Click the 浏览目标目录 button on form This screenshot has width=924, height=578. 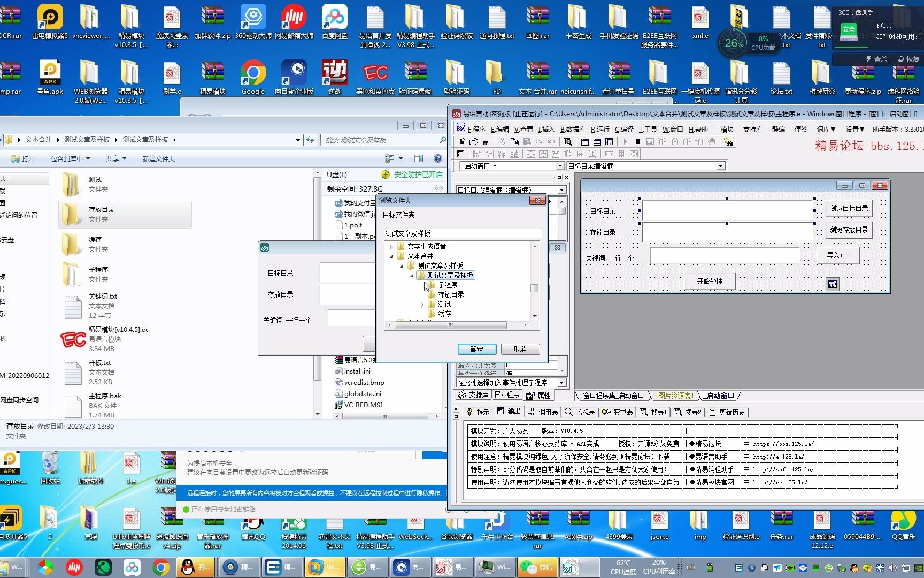(x=849, y=209)
